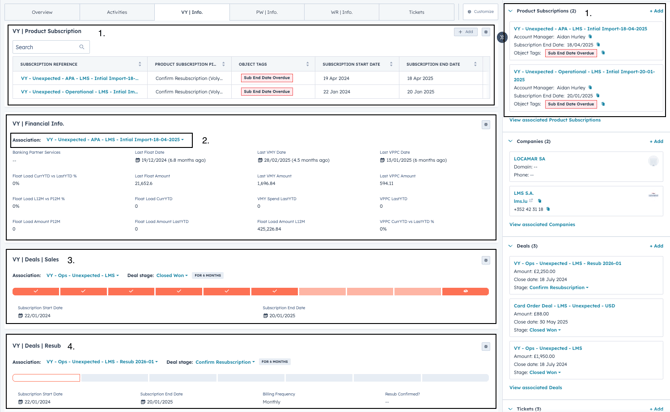The height and width of the screenshot is (412, 670).
Task: Open the Confirm Resubscription deal stage dropdown
Action: [225, 362]
